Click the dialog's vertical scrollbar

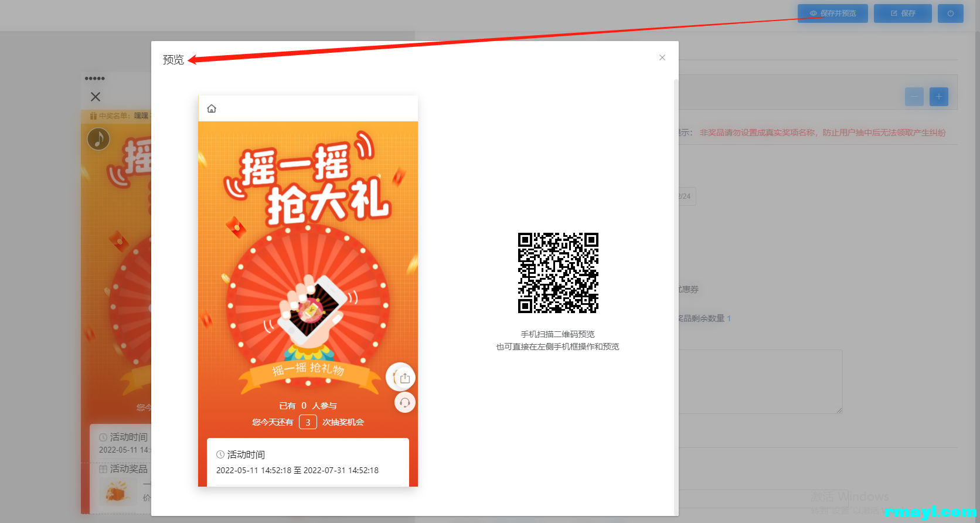click(676, 296)
